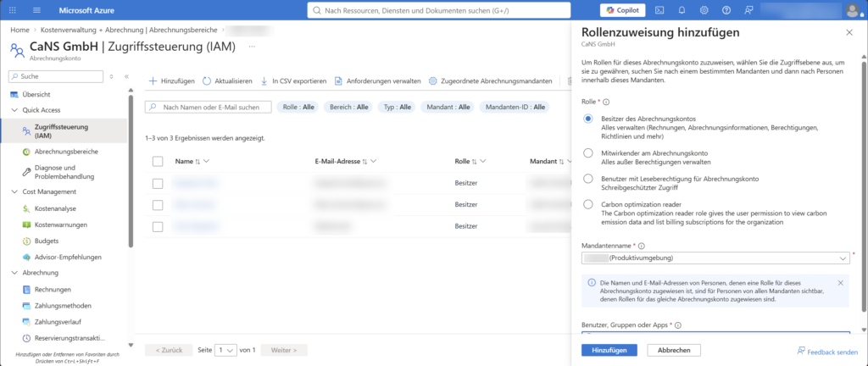Screen dimensions: 868x366
Task: Click Zugeordnete Abrechnungsmandanten
Action: click(x=491, y=80)
